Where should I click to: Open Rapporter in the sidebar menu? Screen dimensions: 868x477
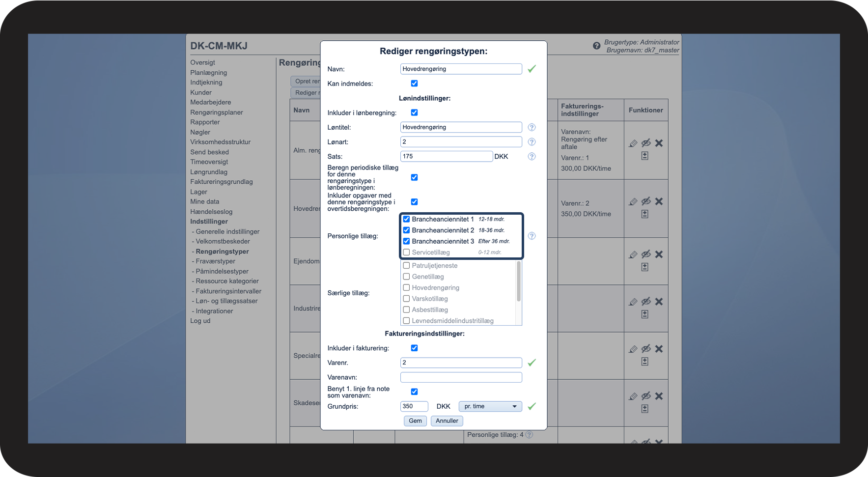click(205, 122)
